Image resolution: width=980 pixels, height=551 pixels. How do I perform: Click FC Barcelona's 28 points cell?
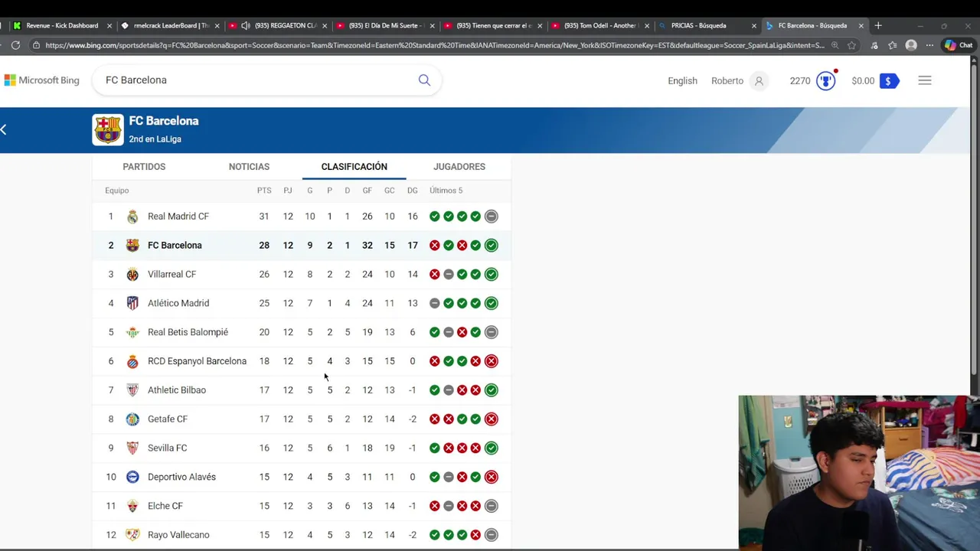[264, 246]
